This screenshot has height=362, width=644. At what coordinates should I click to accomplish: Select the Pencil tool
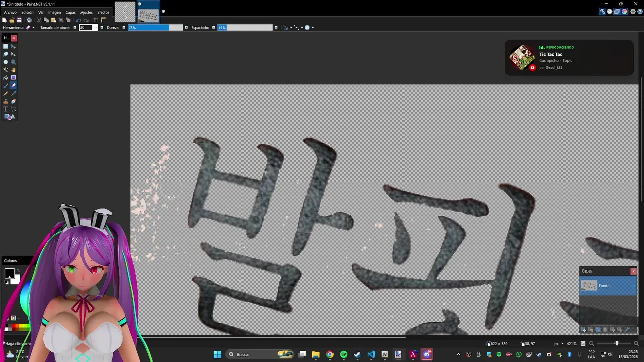coord(6,93)
